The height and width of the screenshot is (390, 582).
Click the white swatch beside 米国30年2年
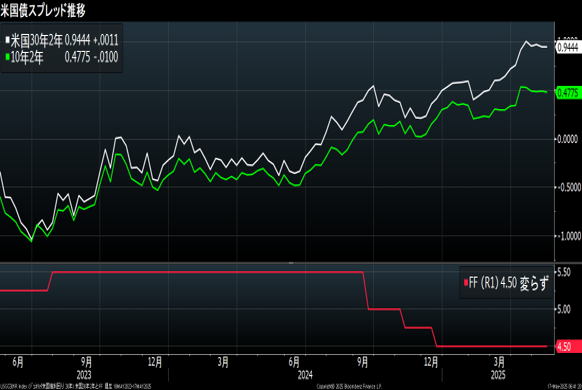7,39
